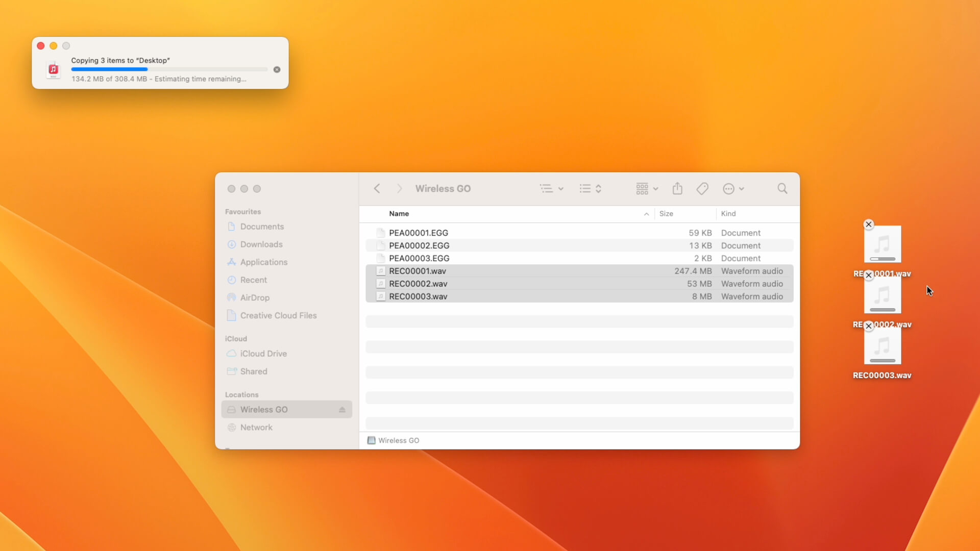Select REC00001.wav in Wireless GO

(x=418, y=270)
